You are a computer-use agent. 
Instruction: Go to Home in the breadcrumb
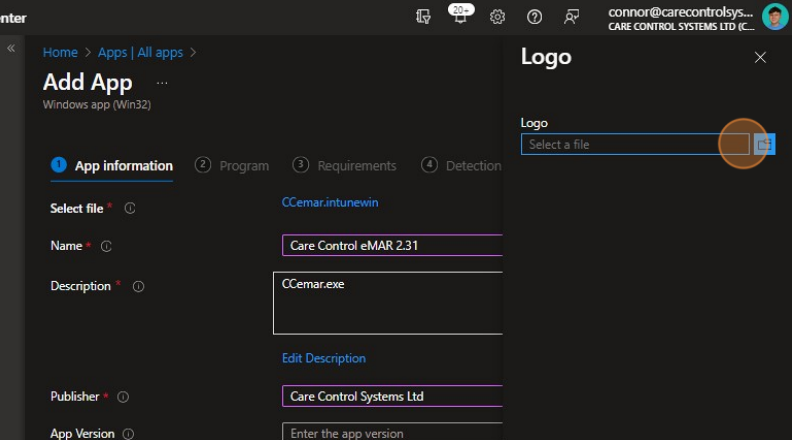click(x=60, y=52)
